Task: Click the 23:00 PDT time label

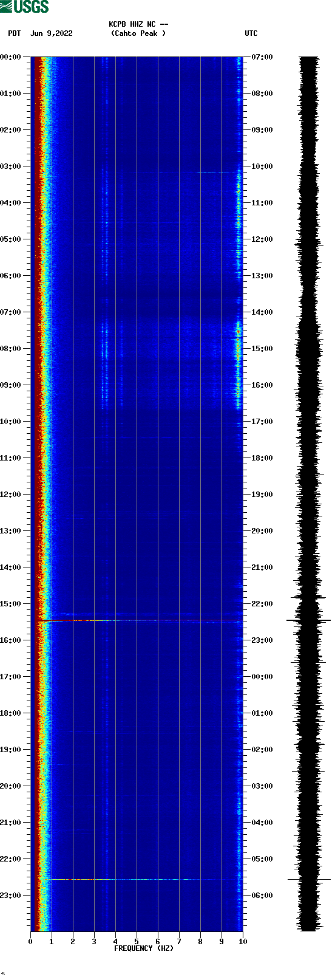Action: point(10,896)
